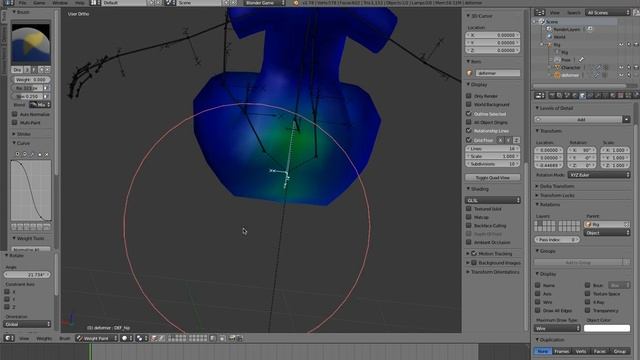Enable the Only Render checkbox
Image resolution: width=640 pixels, height=360 pixels.
point(469,96)
